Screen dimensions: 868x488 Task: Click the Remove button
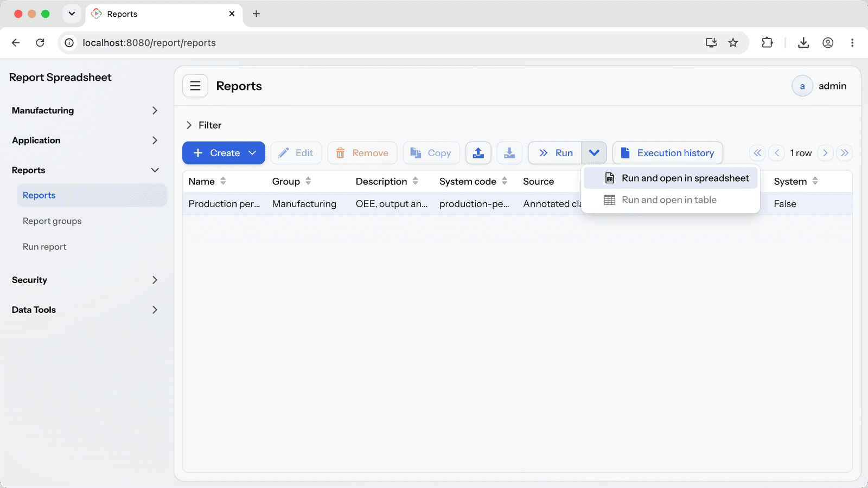pos(362,153)
